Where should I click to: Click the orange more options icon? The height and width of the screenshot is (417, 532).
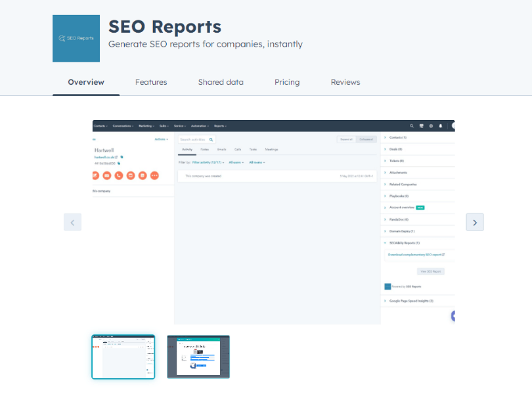[x=154, y=175]
